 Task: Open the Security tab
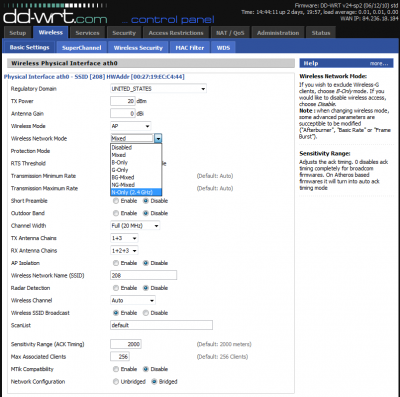124,33
